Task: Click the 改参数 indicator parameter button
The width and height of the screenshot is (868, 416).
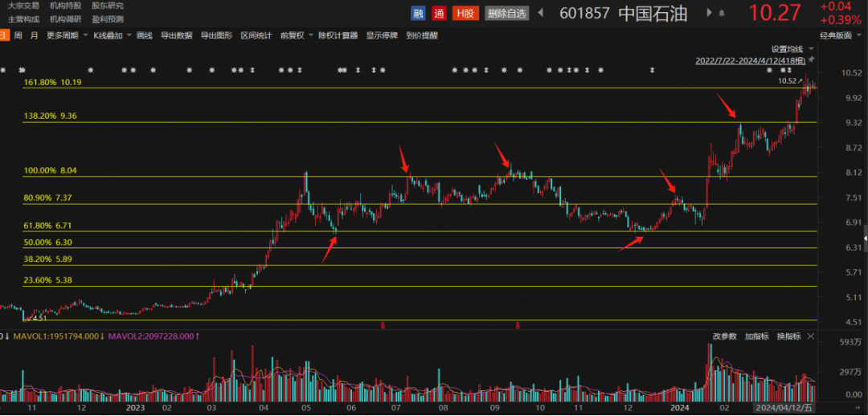Action: [x=724, y=336]
